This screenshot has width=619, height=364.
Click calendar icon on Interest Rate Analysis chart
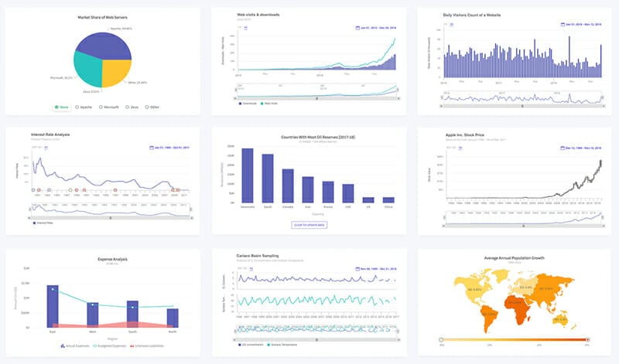point(151,148)
